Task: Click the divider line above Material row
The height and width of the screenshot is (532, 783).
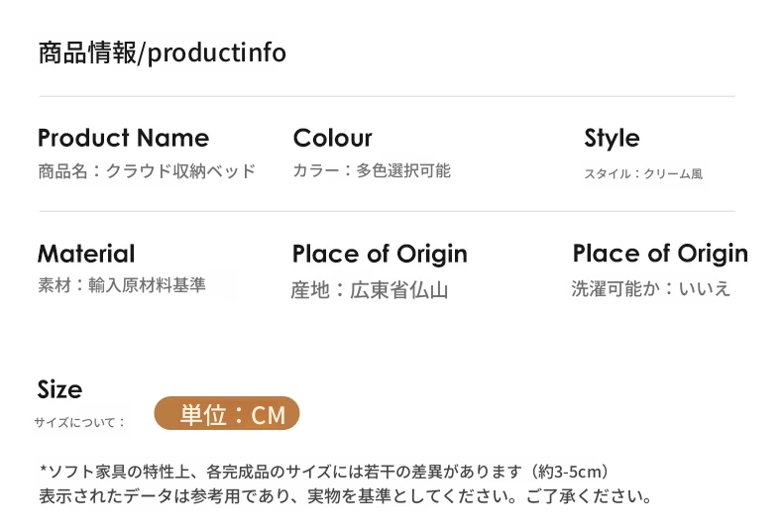Action: [x=387, y=212]
